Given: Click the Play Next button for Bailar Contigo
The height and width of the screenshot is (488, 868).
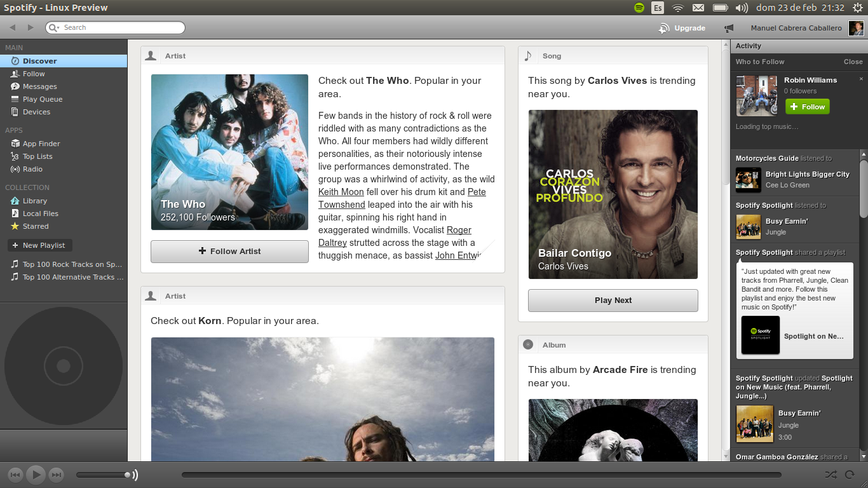Looking at the screenshot, I should click(613, 301).
